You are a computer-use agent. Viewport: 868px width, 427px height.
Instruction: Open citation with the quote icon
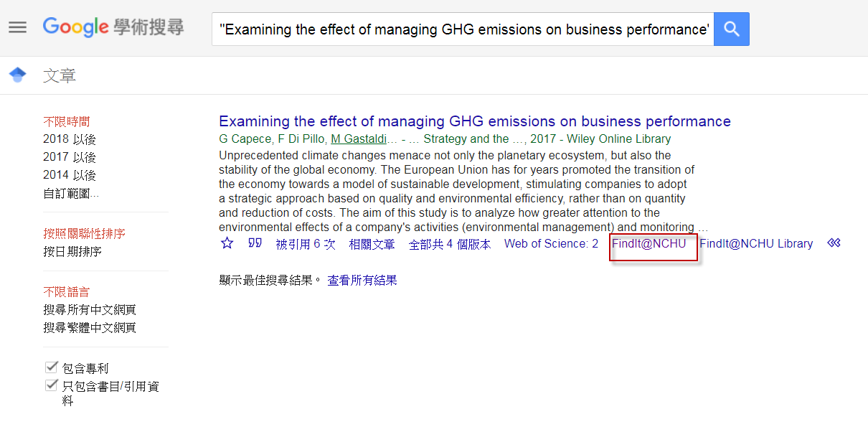point(255,243)
